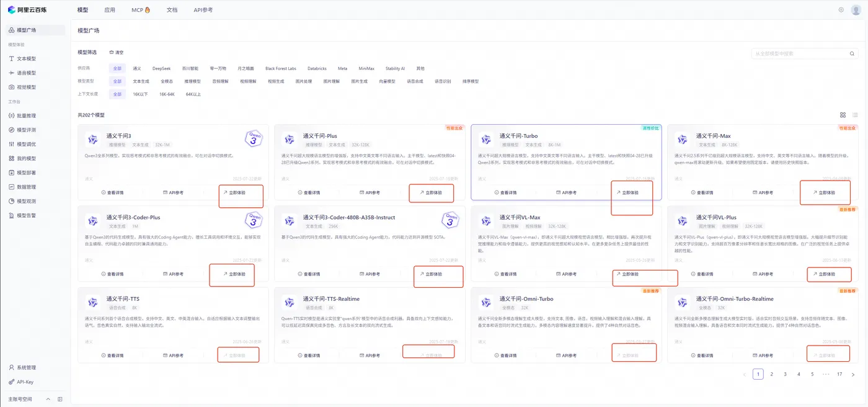Select 模型广场 in the sidebar
Viewport: 868px width, 407px height.
(x=35, y=30)
